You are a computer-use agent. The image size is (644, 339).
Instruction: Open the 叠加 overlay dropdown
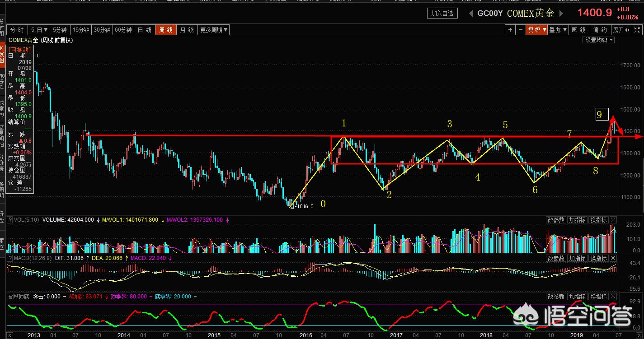[558, 30]
